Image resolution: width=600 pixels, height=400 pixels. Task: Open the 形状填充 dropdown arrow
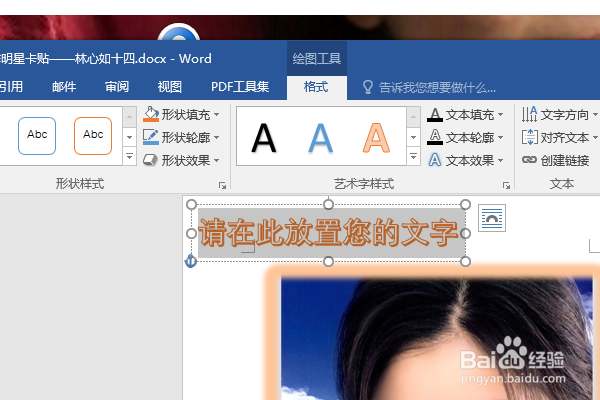tap(217, 114)
